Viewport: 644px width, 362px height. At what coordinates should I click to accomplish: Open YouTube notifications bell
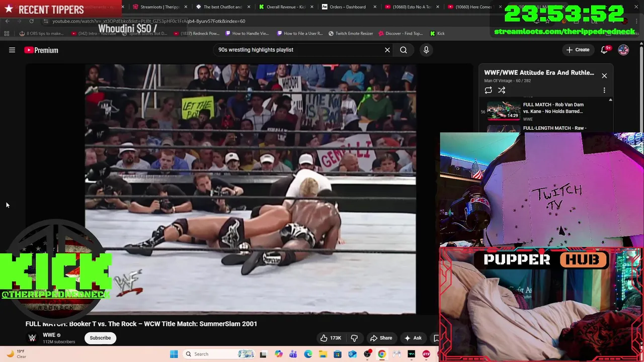click(605, 50)
